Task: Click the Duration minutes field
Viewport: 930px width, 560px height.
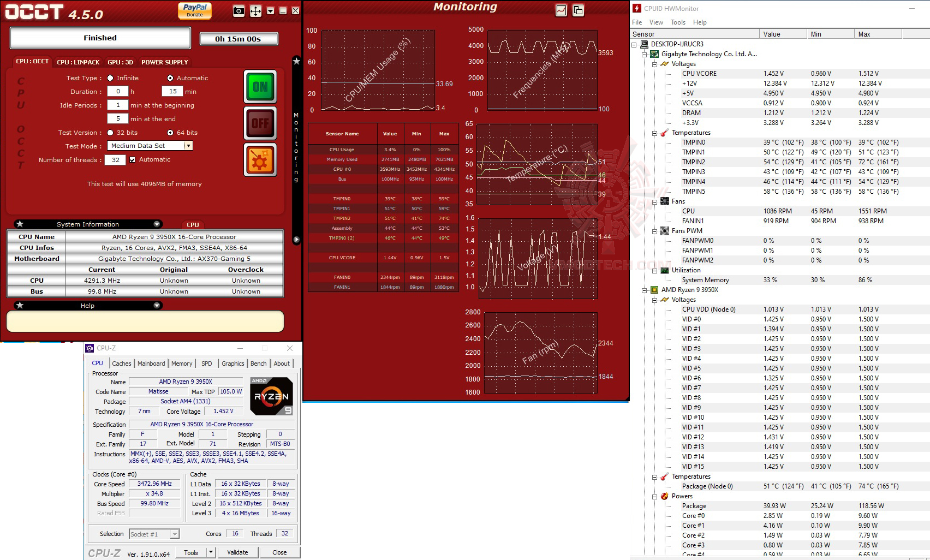Action: pos(172,92)
